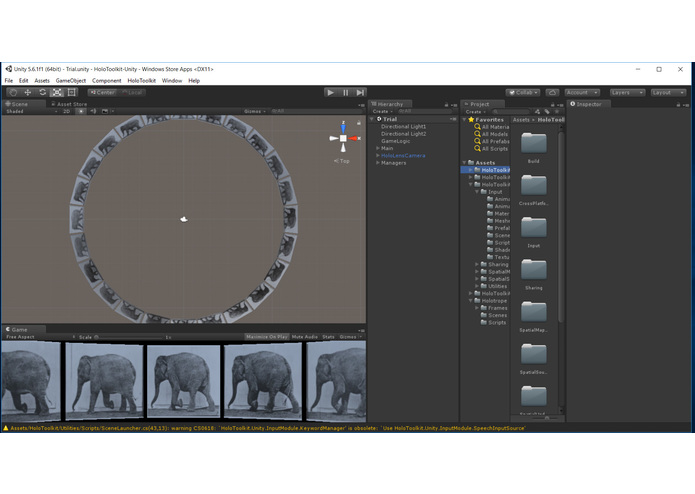This screenshot has height=494, width=695.
Task: Toggle scene gizmo rotation lock icon
Action: click(x=359, y=123)
